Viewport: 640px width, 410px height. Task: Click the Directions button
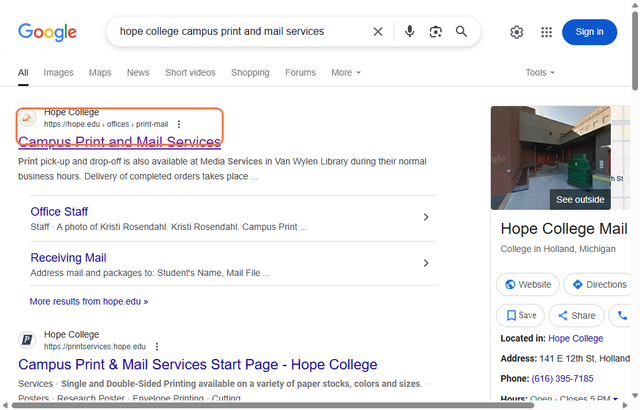click(x=598, y=284)
